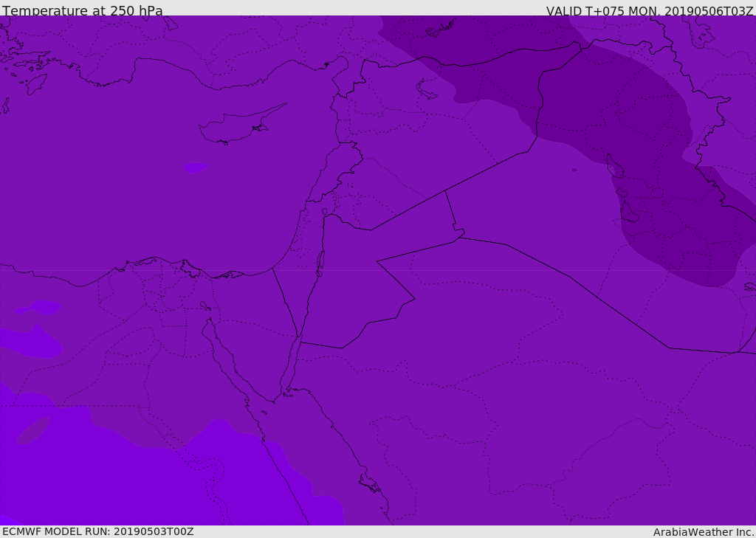
Task: Click the 'Temperature at 250 hPa' title
Action: pyautogui.click(x=83, y=10)
